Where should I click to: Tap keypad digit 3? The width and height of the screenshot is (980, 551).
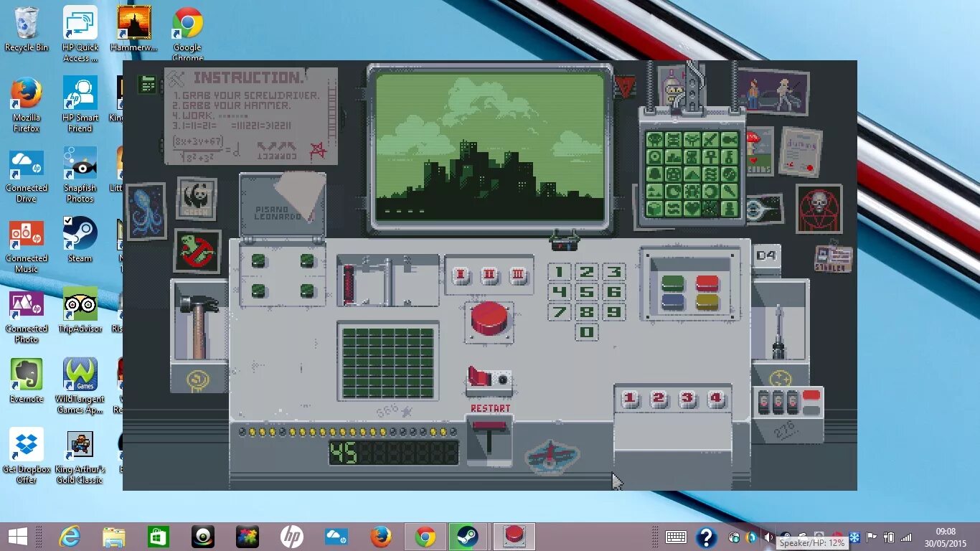point(613,272)
